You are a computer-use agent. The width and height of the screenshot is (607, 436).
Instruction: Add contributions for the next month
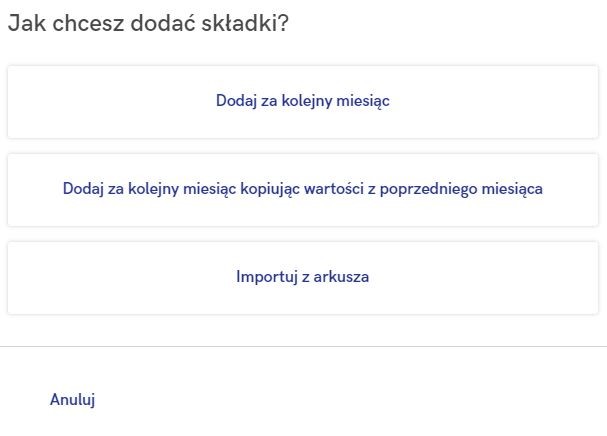[x=303, y=102]
